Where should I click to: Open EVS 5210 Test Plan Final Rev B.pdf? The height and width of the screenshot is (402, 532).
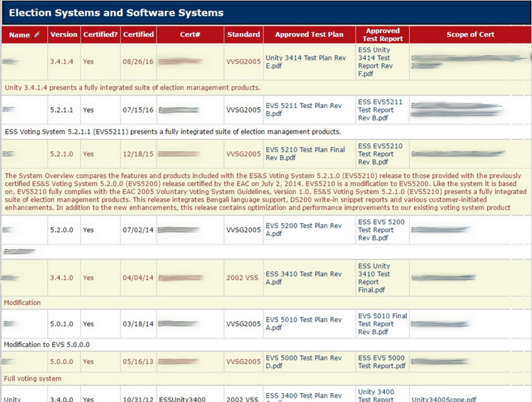point(305,154)
